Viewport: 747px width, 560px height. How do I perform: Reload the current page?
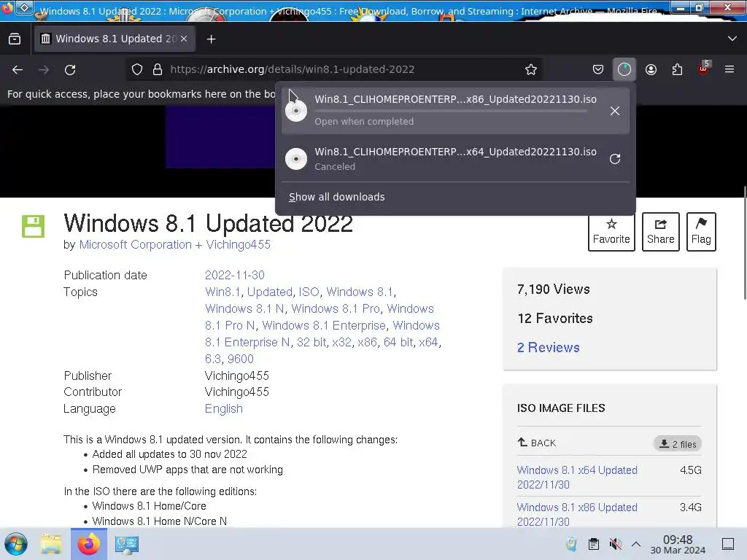(70, 69)
